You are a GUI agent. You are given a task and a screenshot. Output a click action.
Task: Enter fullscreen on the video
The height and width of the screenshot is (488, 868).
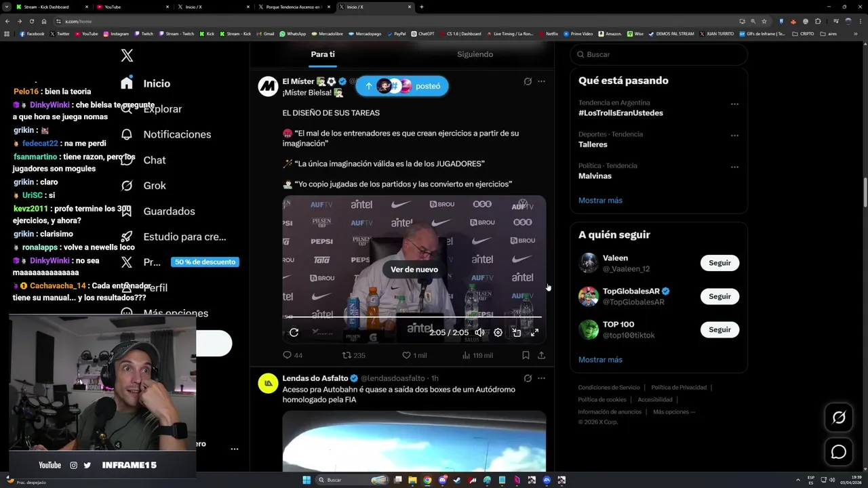click(x=534, y=332)
